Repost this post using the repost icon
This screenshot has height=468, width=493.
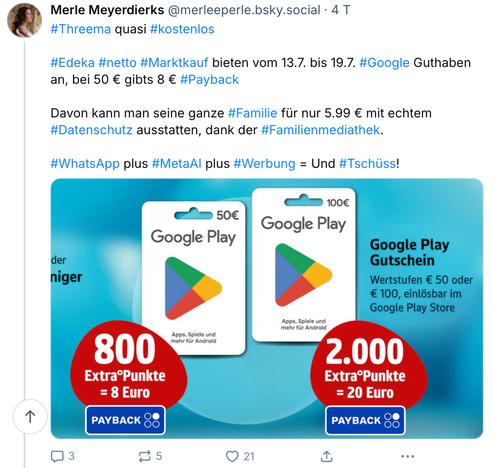145,456
